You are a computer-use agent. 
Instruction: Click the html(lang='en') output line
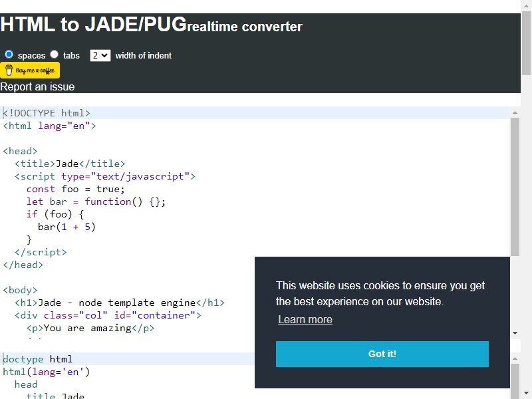pos(47,372)
